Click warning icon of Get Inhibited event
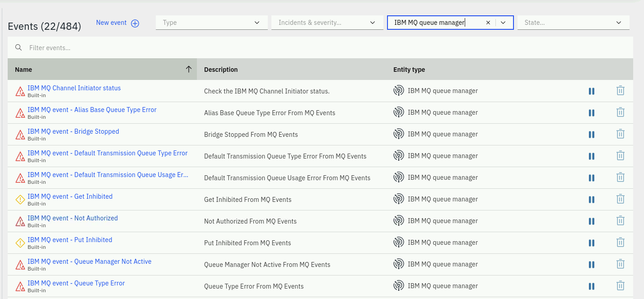 [x=20, y=200]
